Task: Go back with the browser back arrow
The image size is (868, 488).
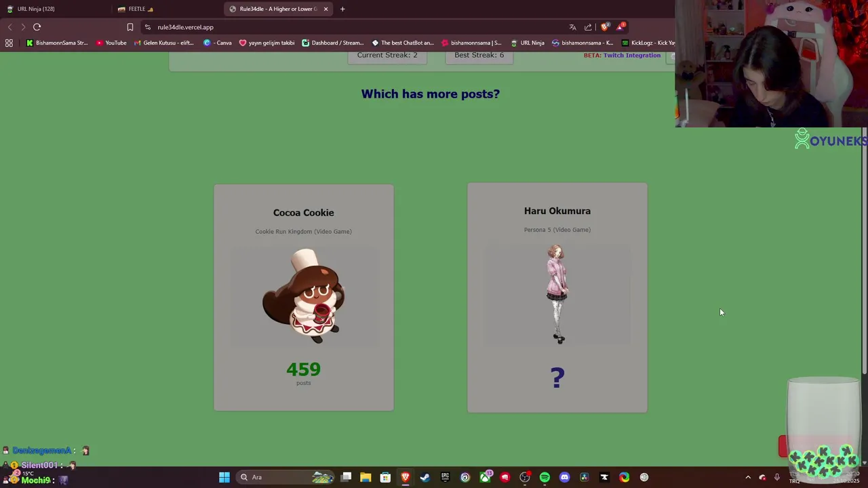Action: click(x=9, y=27)
